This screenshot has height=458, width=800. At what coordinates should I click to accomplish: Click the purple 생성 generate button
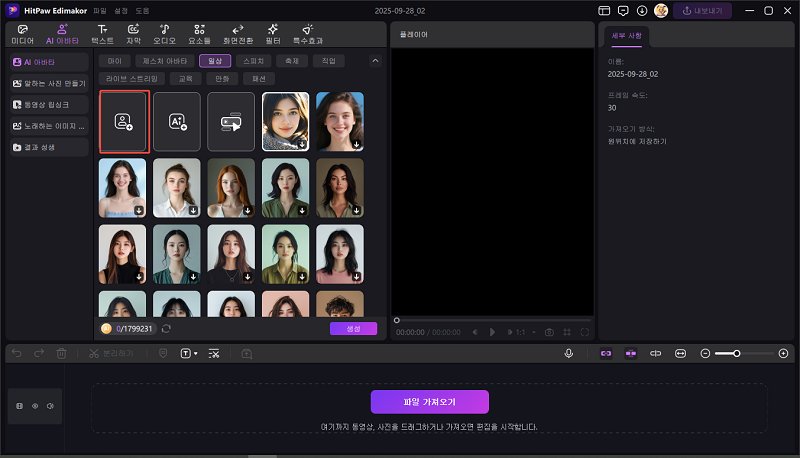353,328
